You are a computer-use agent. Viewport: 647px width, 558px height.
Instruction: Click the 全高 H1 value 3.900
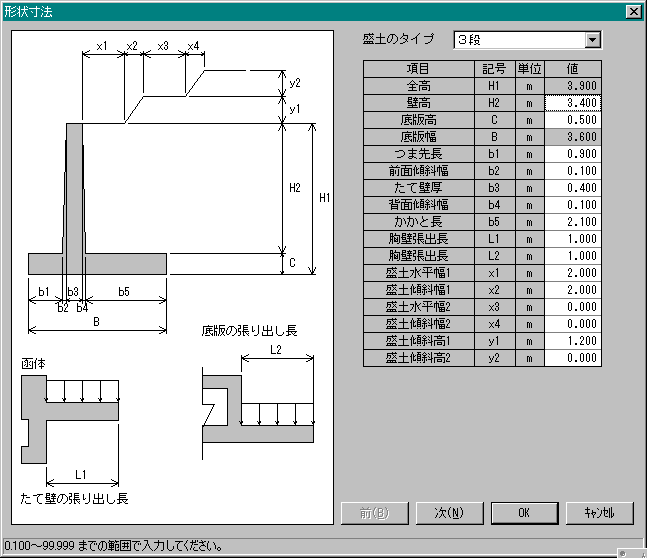point(573,86)
